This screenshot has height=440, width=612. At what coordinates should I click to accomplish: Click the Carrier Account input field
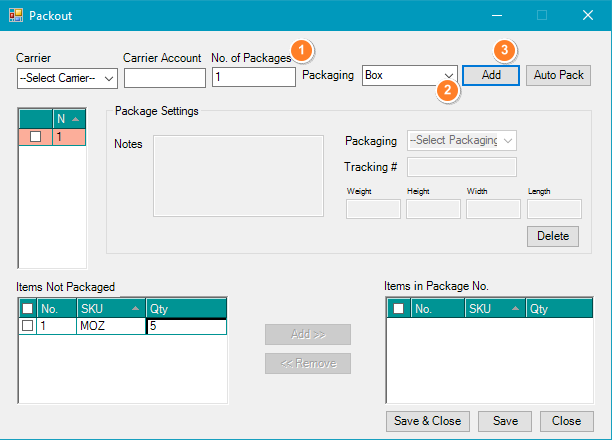(165, 78)
